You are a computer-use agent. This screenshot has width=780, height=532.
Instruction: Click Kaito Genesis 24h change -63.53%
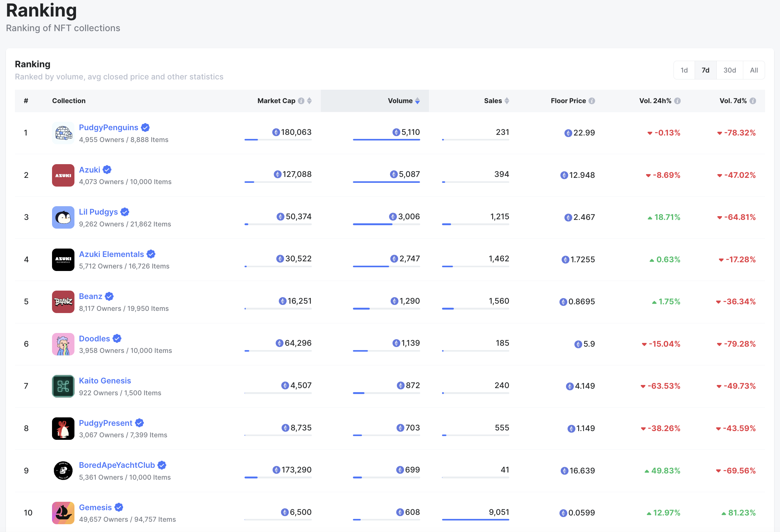tap(664, 386)
